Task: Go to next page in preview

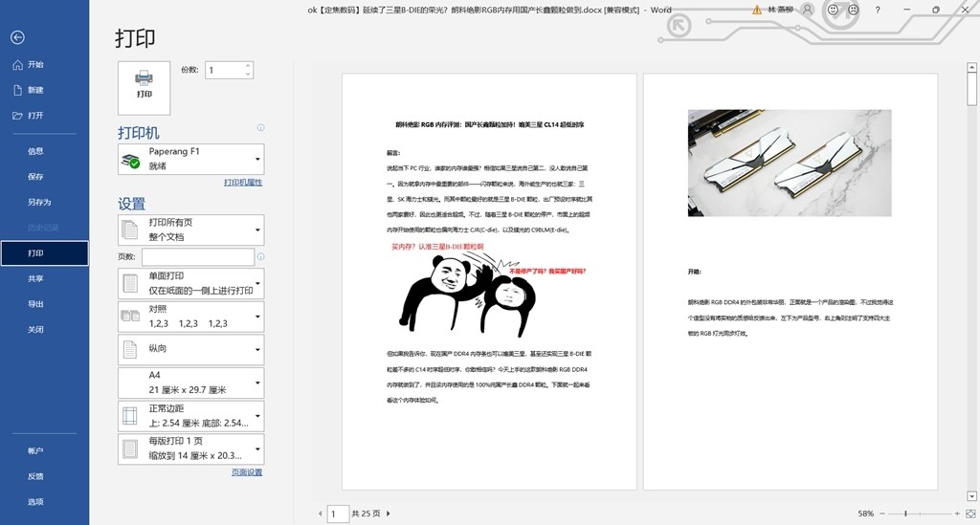Action: tap(389, 514)
